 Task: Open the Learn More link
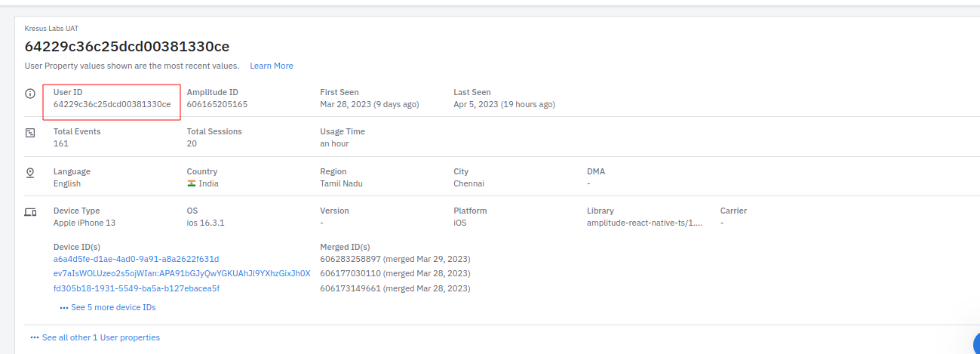[272, 66]
